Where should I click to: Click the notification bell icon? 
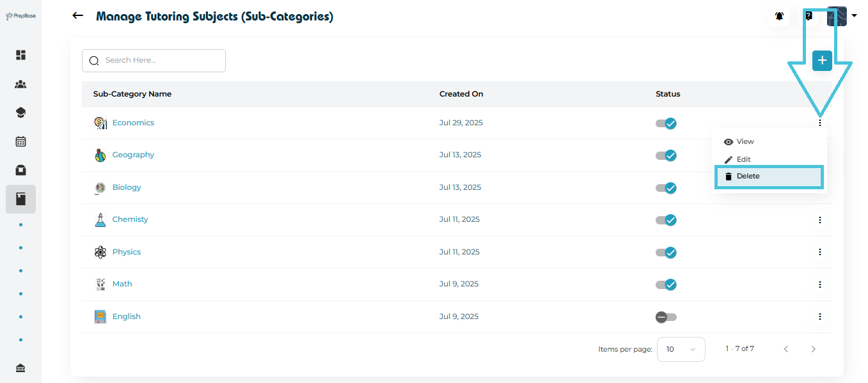coord(779,17)
